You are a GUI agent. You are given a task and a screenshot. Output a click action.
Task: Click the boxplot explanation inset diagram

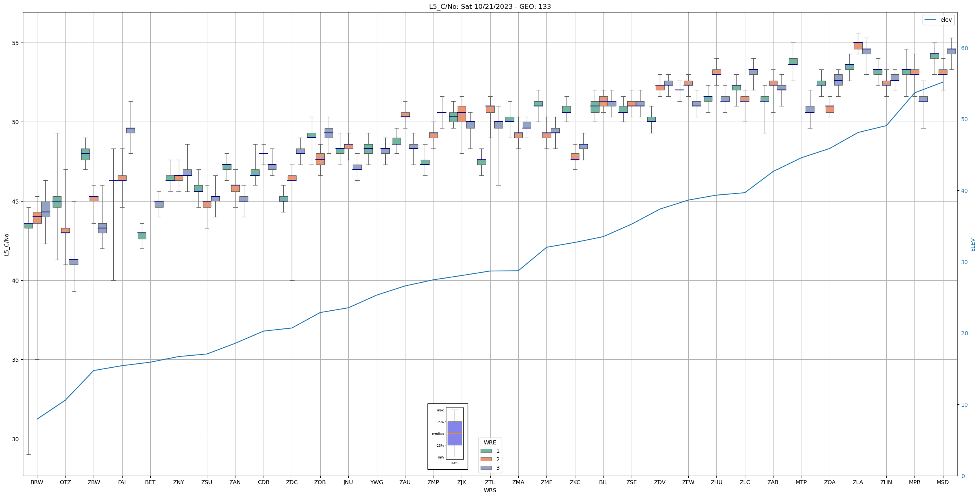point(448,436)
